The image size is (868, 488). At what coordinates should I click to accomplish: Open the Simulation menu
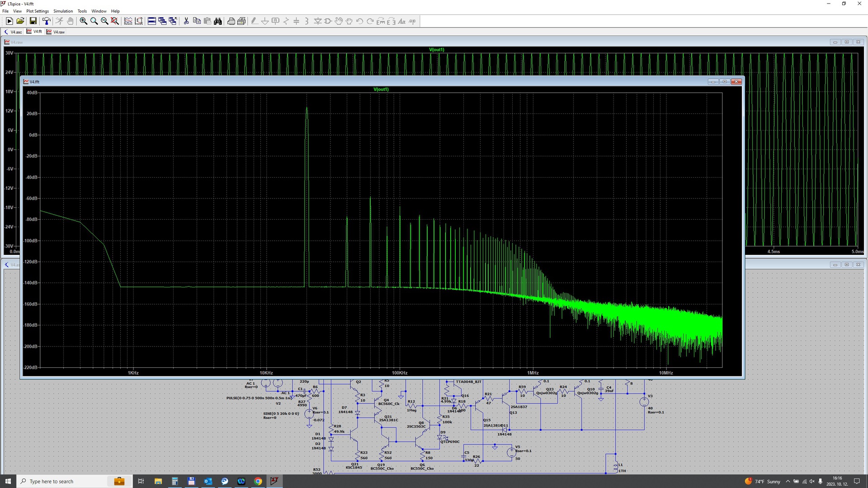63,11
